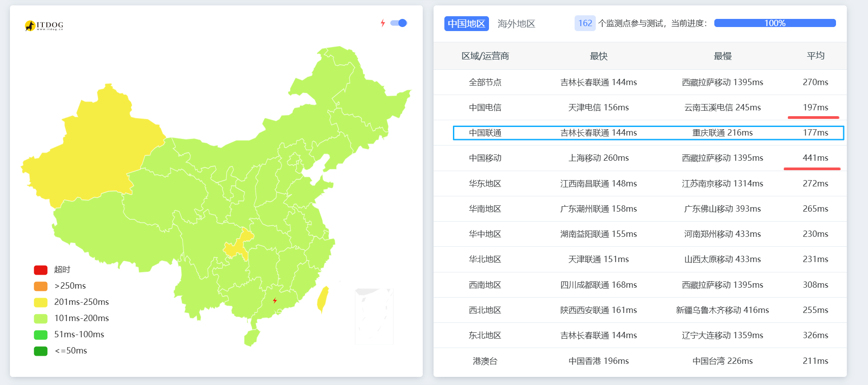Click the ITDOG logo
The height and width of the screenshot is (385, 868).
coord(44,26)
